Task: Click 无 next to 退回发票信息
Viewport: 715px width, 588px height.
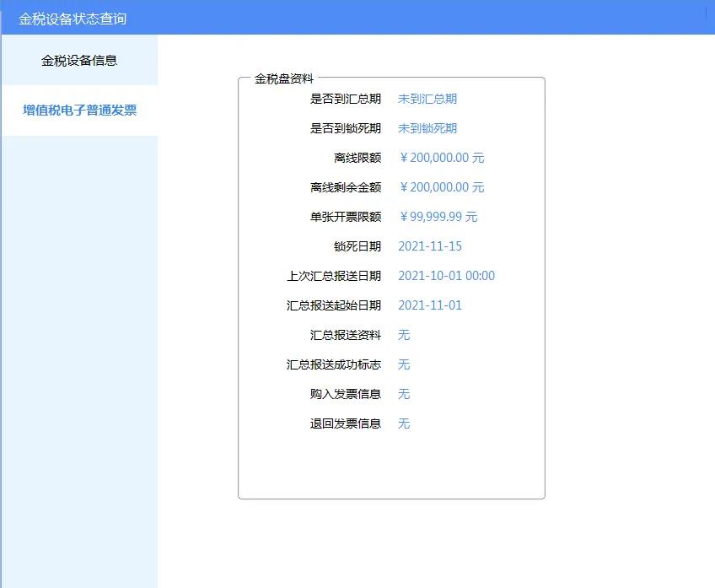Action: coord(404,423)
